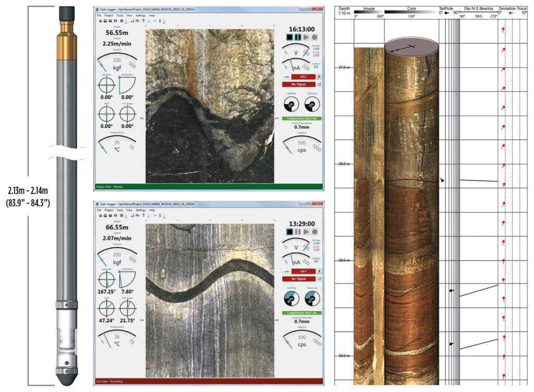Image resolution: width=534 pixels, height=392 pixels.
Task: Adjust the Lighting dial in the lower window
Action: [x=291, y=299]
